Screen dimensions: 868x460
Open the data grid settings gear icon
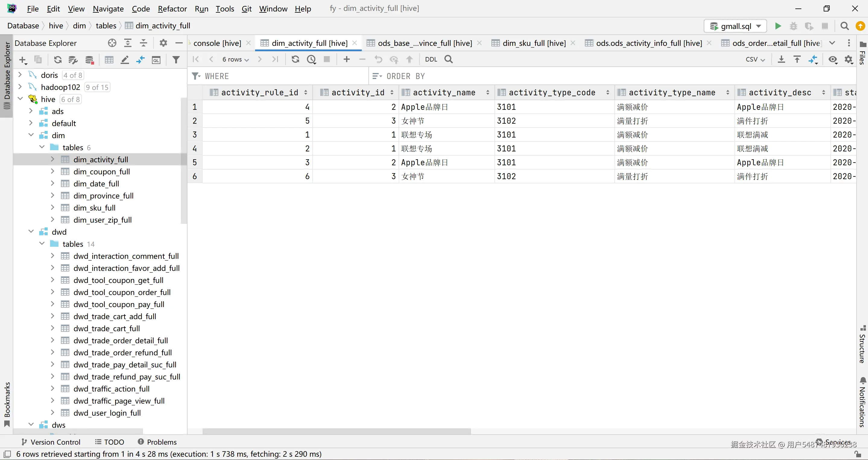848,59
